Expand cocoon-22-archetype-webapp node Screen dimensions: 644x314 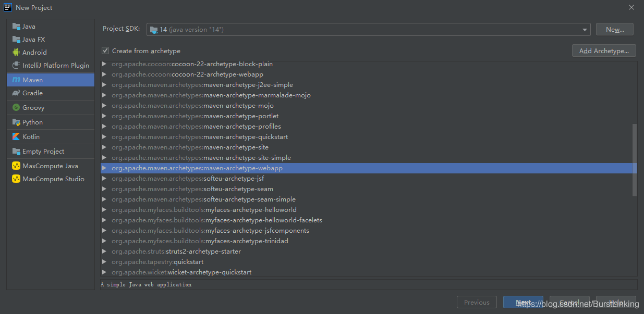pyautogui.click(x=104, y=74)
